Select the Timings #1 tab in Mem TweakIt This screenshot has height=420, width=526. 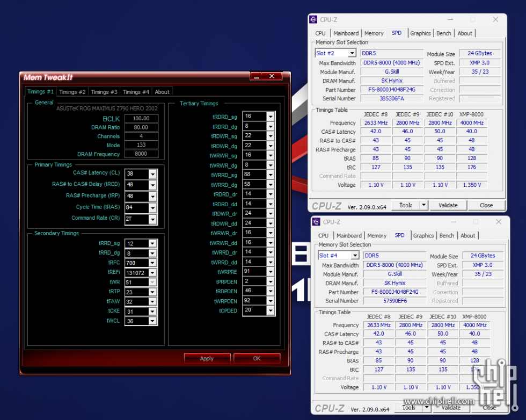(40, 92)
